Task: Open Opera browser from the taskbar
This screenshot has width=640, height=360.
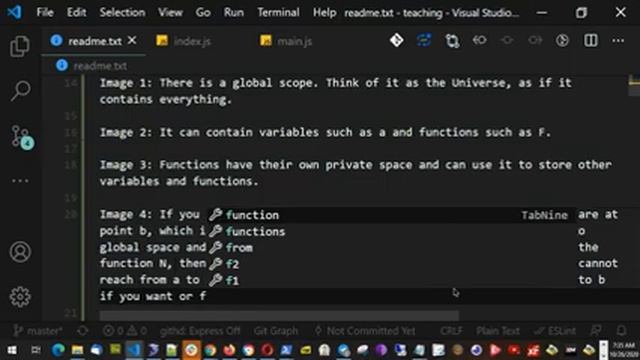Action: pos(267,350)
